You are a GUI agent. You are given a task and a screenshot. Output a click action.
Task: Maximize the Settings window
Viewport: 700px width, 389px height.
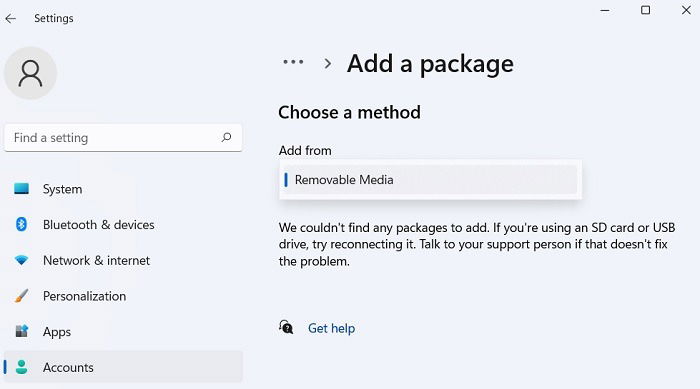click(x=646, y=10)
